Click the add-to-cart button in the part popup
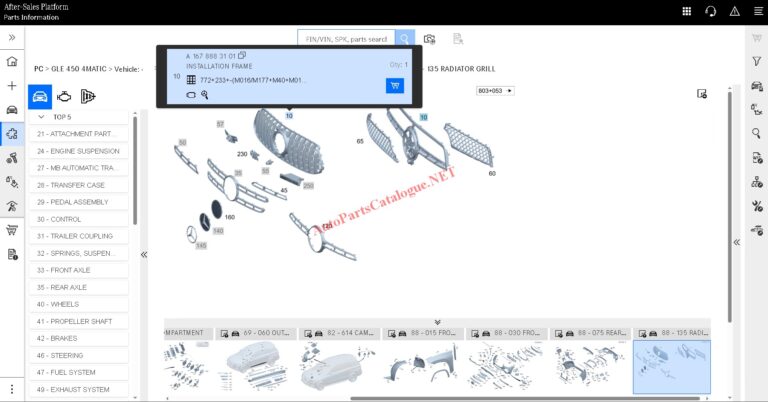 tap(394, 86)
